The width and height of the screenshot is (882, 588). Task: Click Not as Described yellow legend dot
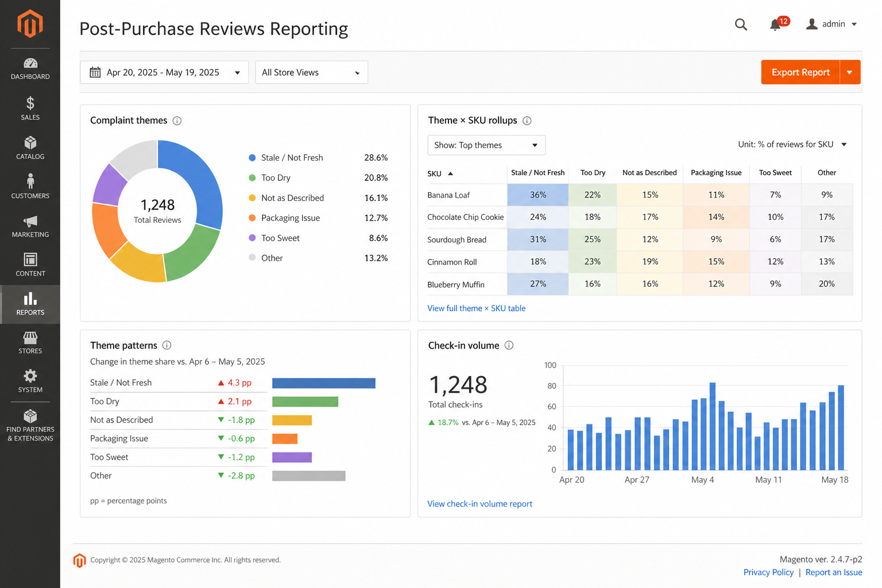pyautogui.click(x=252, y=198)
